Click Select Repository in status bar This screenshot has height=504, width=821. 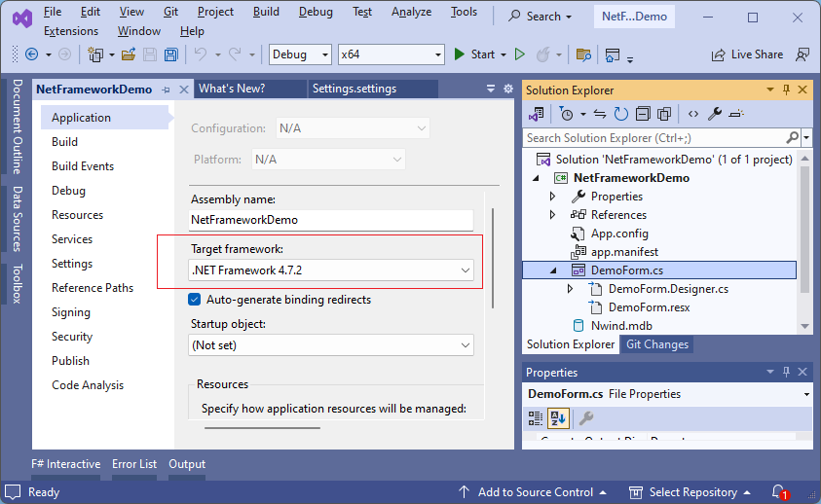click(x=690, y=492)
